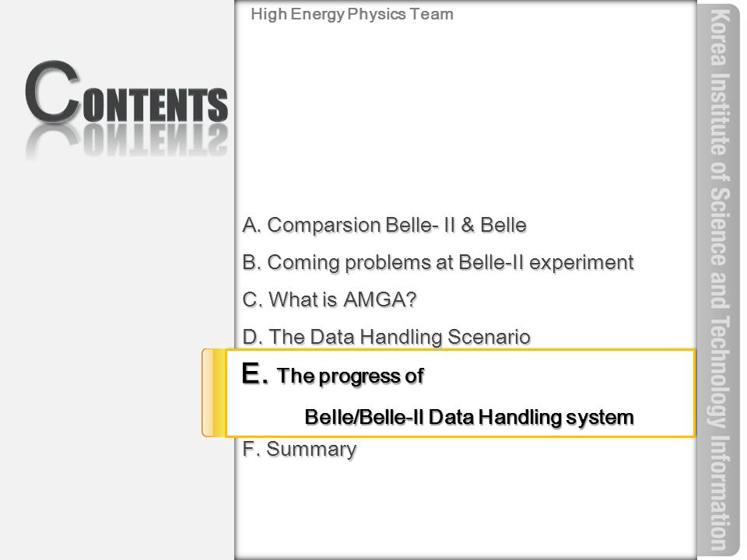The width and height of the screenshot is (747, 560).
Task: Click the large CONTENTS title
Action: coord(126,92)
